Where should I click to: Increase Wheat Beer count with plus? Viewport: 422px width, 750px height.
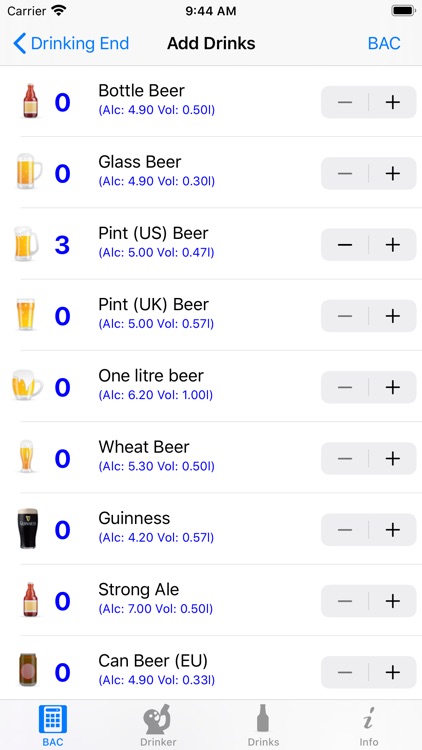click(x=393, y=459)
